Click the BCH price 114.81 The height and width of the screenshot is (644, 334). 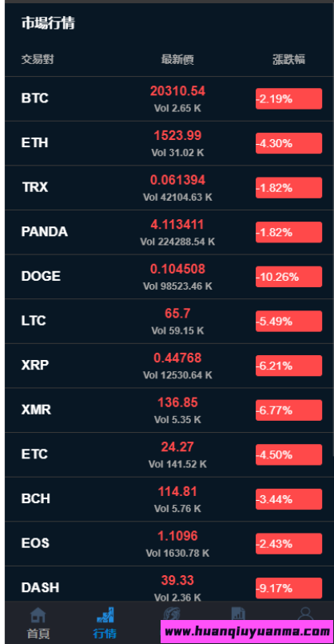tap(177, 492)
